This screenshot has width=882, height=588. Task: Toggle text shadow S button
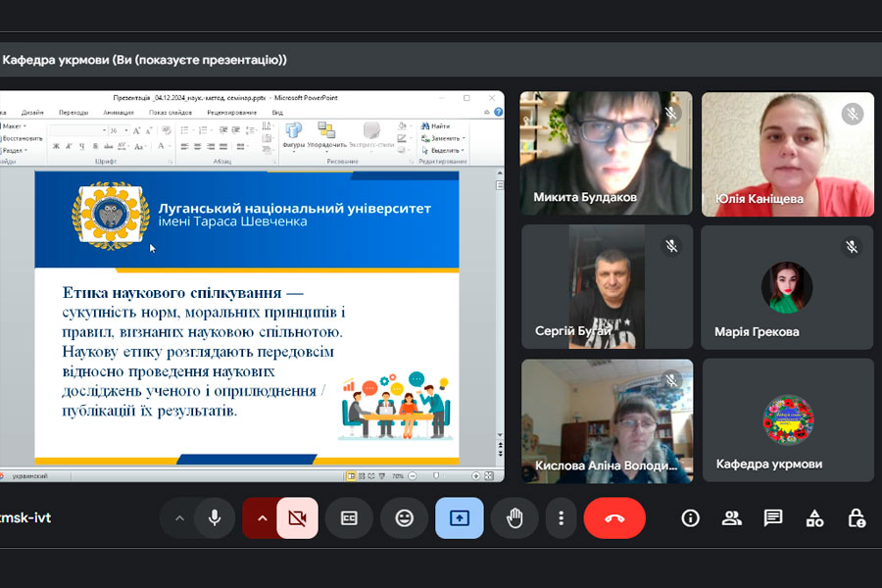click(95, 146)
